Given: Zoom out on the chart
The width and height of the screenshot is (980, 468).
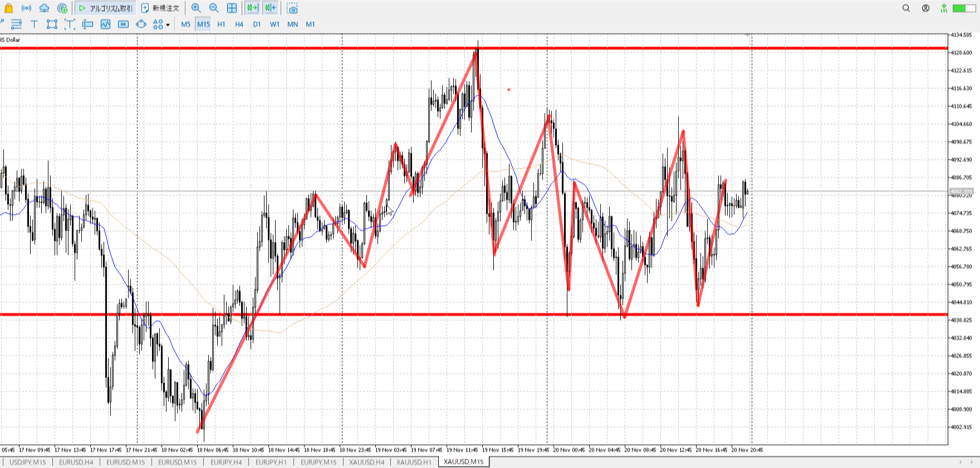Looking at the screenshot, I should point(214,8).
